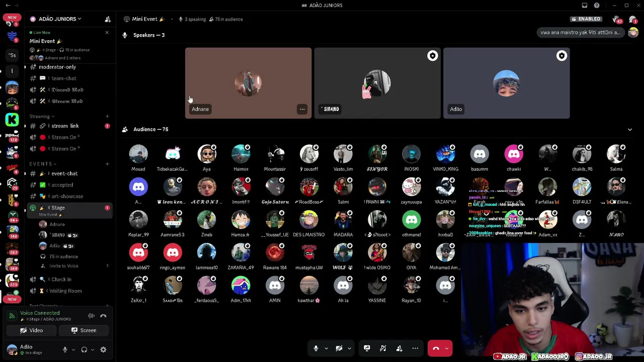Join the Discord Mod voice channel

68,89
